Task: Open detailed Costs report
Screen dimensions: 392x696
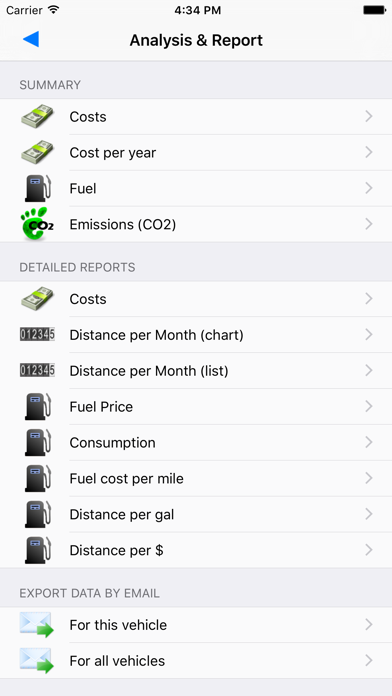Action: click(x=196, y=299)
